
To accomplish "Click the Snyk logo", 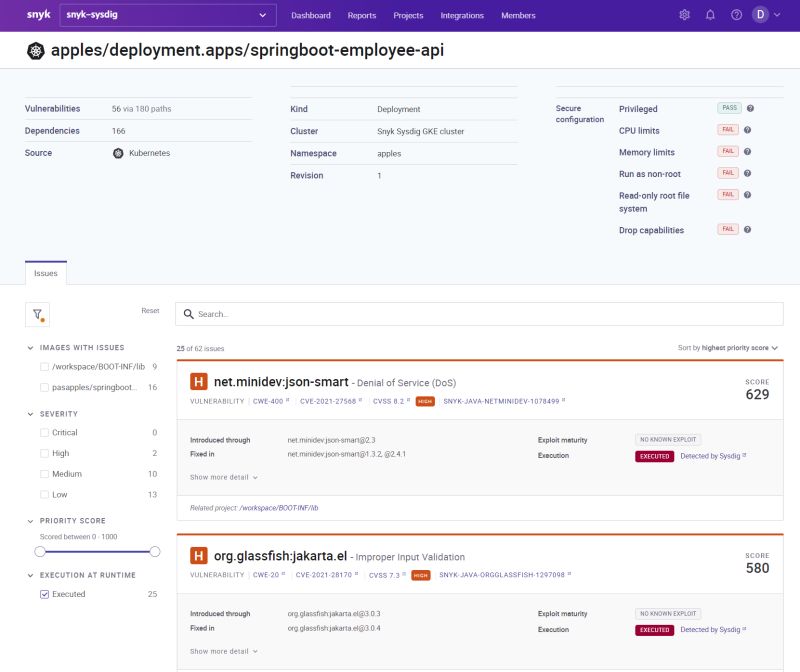I will [x=38, y=15].
